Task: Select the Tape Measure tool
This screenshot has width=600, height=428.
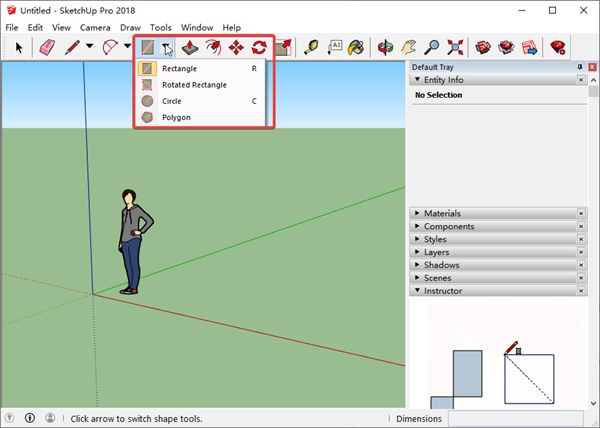Action: coord(311,47)
